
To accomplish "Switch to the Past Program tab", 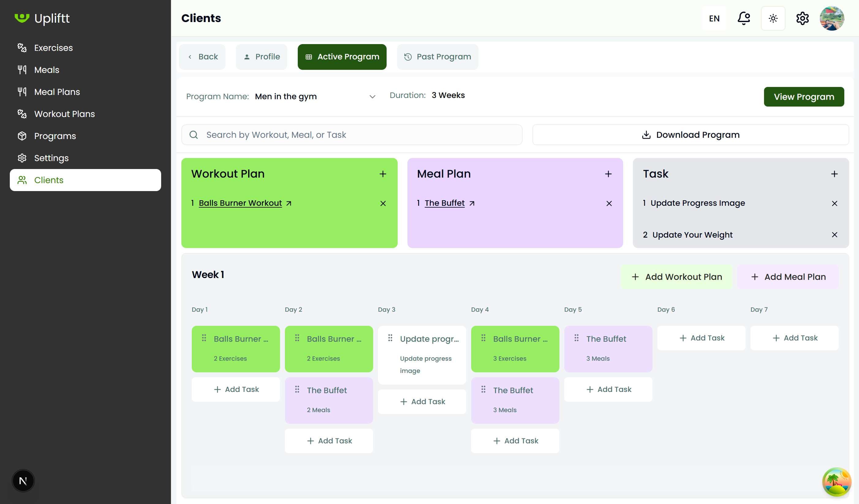I will coord(437,57).
